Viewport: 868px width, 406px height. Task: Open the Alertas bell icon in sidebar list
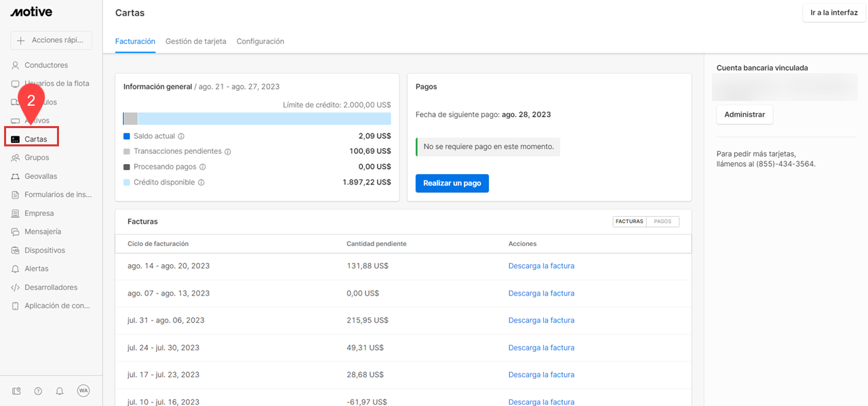tap(16, 269)
